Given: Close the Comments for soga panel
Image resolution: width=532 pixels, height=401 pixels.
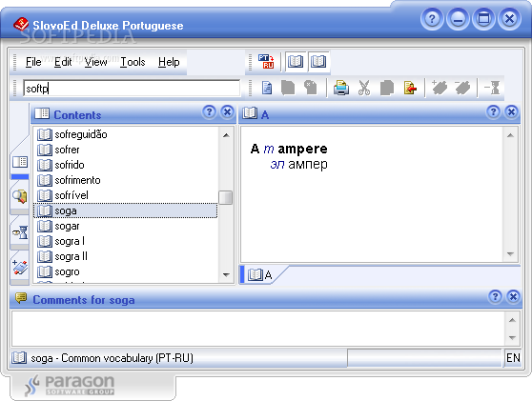Looking at the screenshot, I should click(513, 296).
